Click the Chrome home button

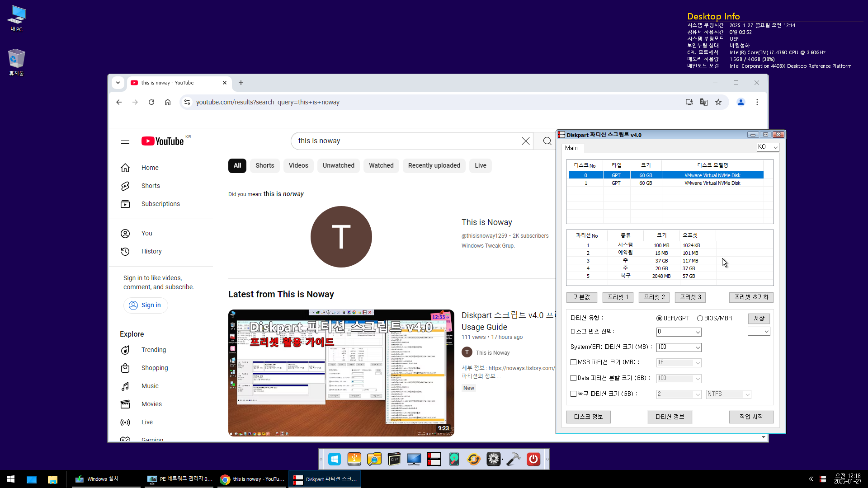click(168, 102)
